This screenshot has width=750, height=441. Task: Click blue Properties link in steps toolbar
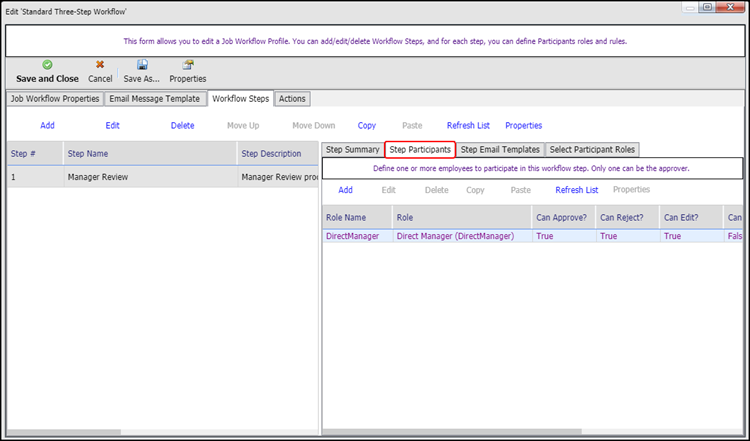[524, 126]
